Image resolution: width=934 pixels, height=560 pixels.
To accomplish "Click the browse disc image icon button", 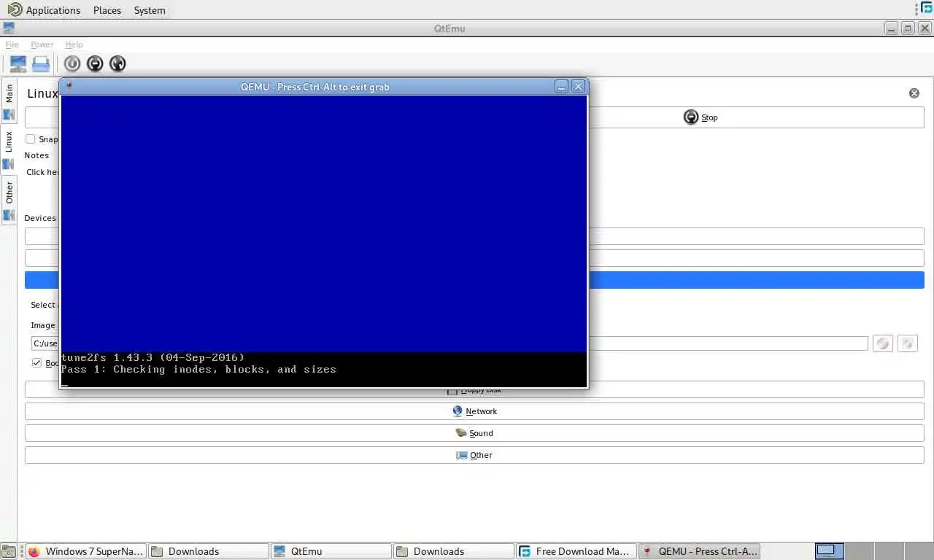I will tap(883, 343).
